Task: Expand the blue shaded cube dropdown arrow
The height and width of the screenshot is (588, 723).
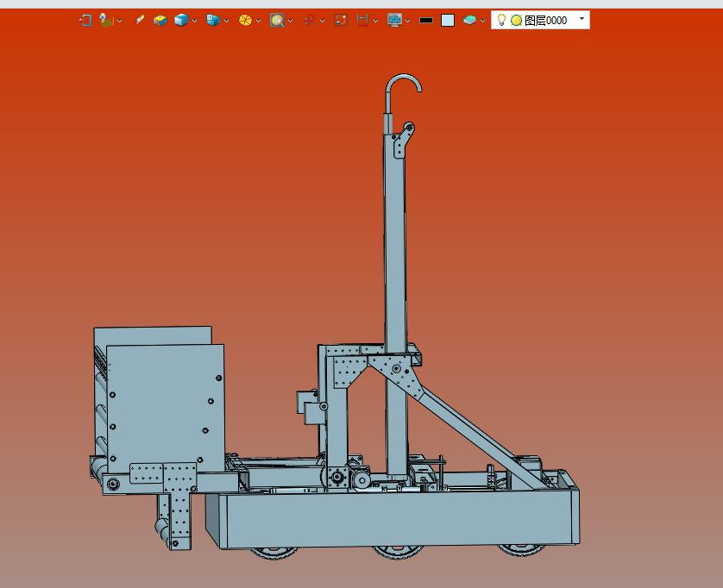Action: click(195, 21)
